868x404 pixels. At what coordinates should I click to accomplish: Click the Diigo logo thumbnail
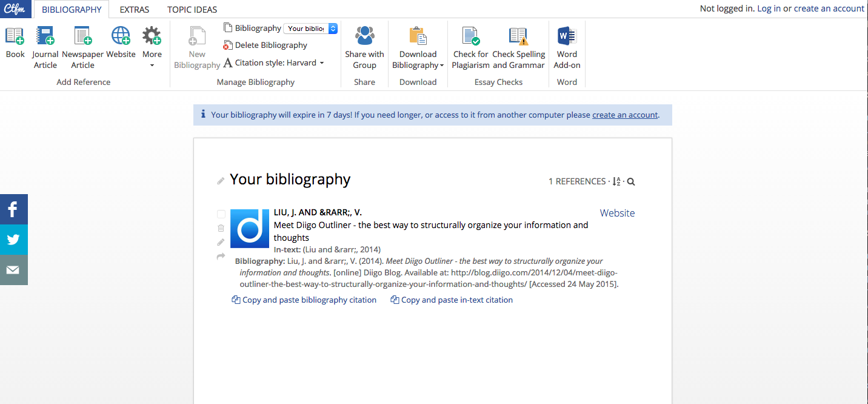(250, 229)
